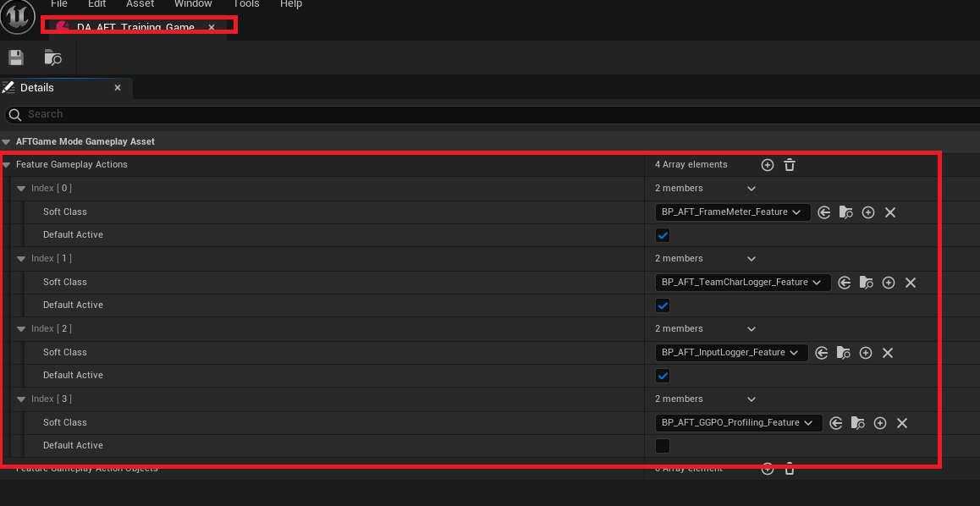Collapse the Index [1] array entry
The height and width of the screenshot is (506, 980).
point(21,258)
